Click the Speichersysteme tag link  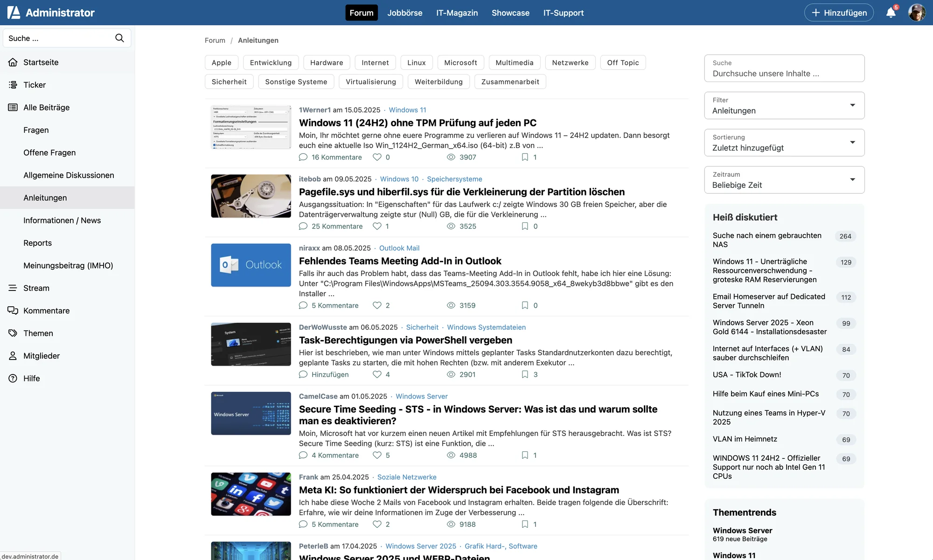pyautogui.click(x=454, y=179)
